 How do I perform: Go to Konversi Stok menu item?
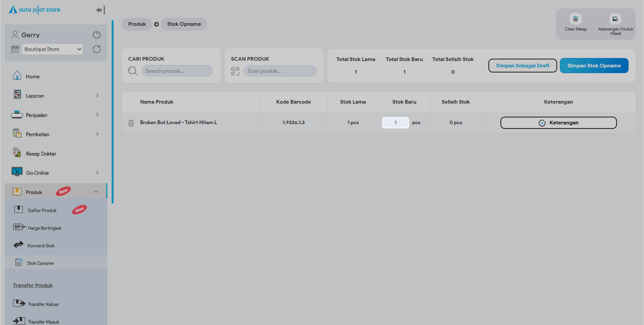pos(41,246)
